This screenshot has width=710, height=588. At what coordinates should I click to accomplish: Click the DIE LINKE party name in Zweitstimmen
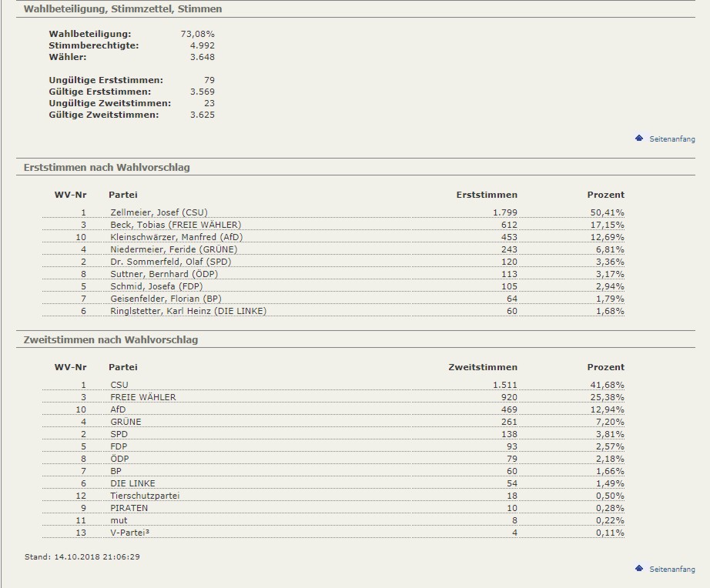(132, 483)
